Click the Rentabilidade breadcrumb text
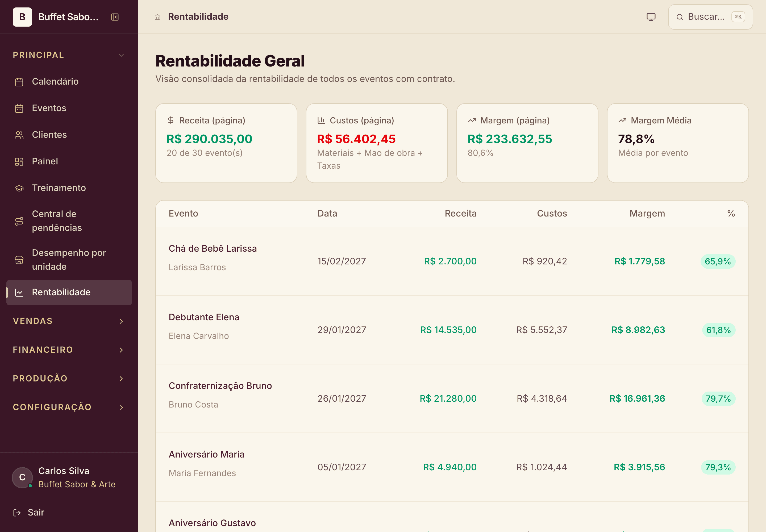Viewport: 766px width, 532px height. click(198, 17)
